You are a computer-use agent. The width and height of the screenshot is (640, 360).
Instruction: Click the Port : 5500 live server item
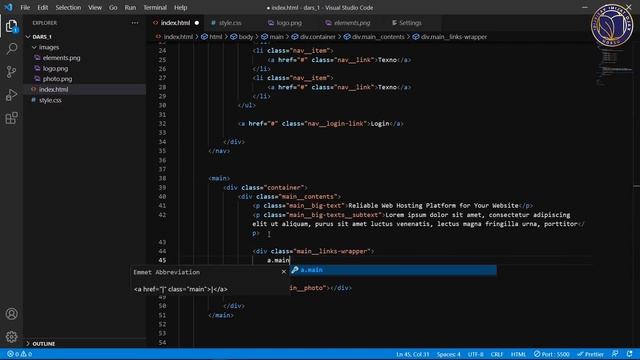tap(551, 354)
